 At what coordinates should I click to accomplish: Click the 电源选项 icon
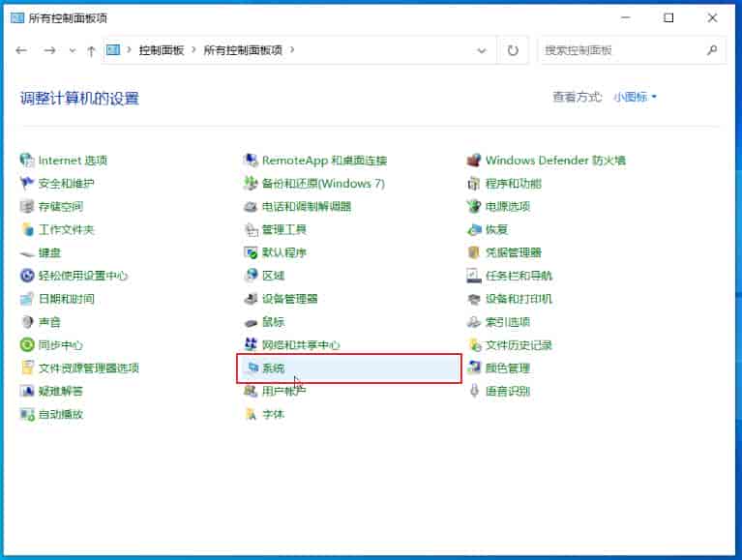(474, 206)
